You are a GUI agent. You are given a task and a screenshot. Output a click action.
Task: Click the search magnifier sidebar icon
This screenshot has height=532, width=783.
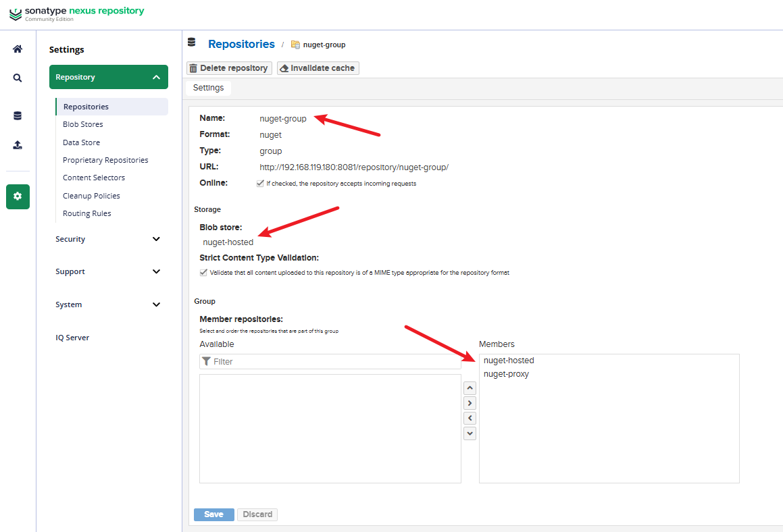click(18, 78)
